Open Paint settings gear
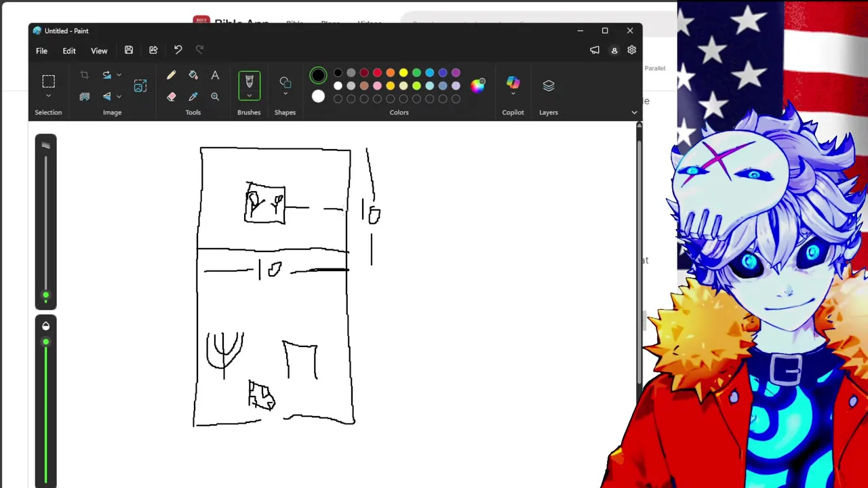Screen dimensions: 868x488 pyautogui.click(x=631, y=50)
